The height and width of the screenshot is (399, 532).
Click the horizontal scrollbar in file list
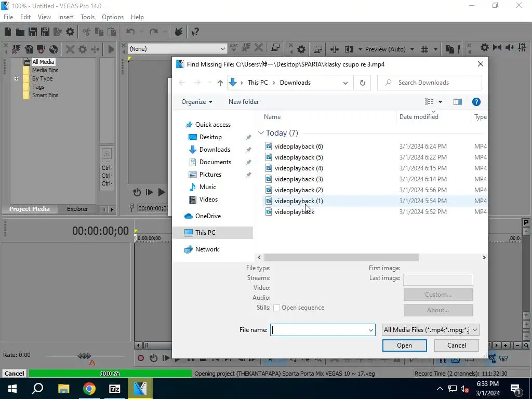pos(341,258)
